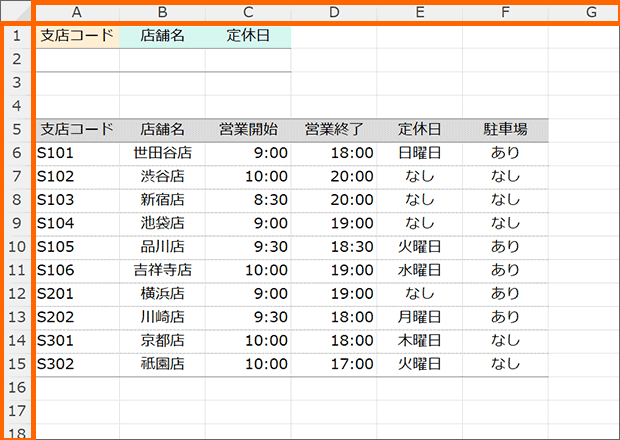Select green 店舗名 cell in row 1

(x=163, y=36)
